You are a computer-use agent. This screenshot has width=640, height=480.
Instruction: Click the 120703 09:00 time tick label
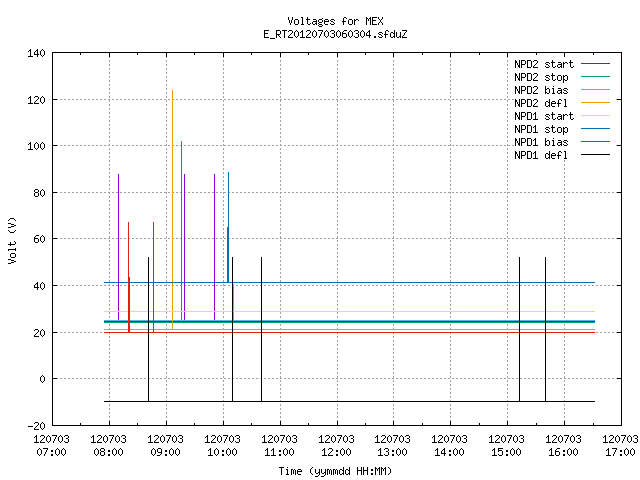[165, 446]
